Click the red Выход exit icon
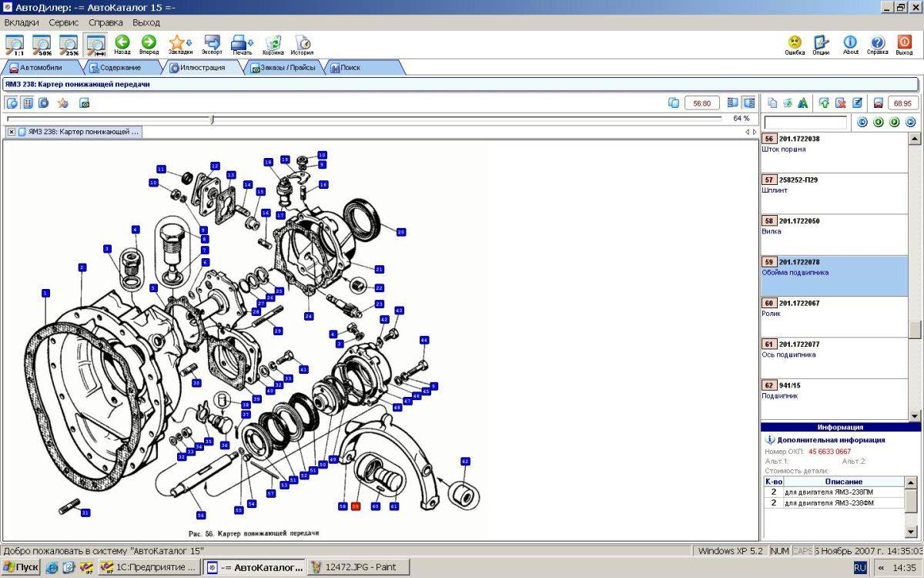The image size is (924, 578). click(905, 45)
